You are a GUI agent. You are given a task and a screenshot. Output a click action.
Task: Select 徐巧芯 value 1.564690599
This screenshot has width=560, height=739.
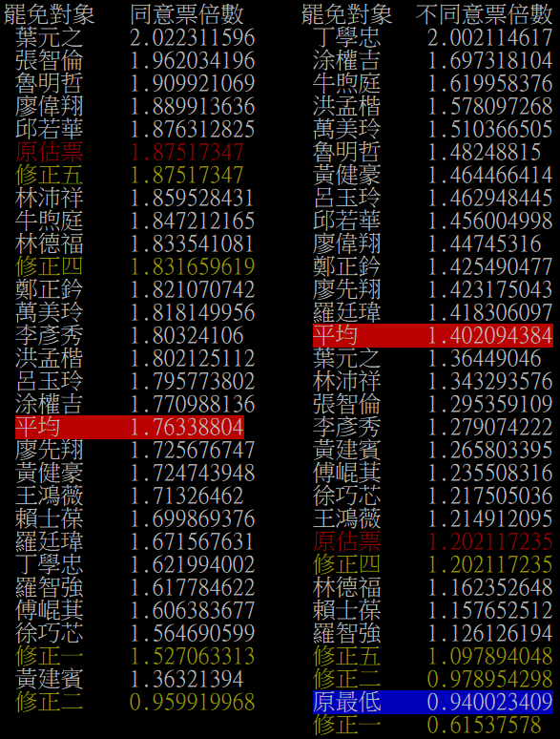click(192, 633)
